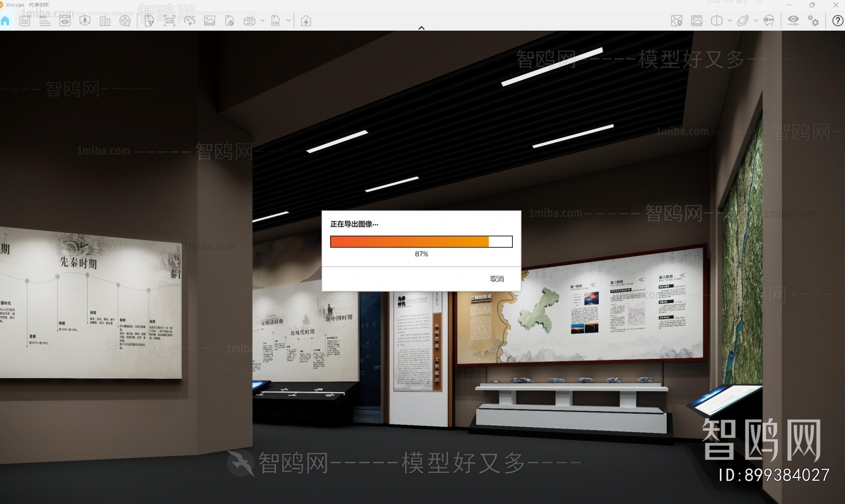845x504 pixels.
Task: Toggle fly mode with the wing icon
Action: [743, 21]
